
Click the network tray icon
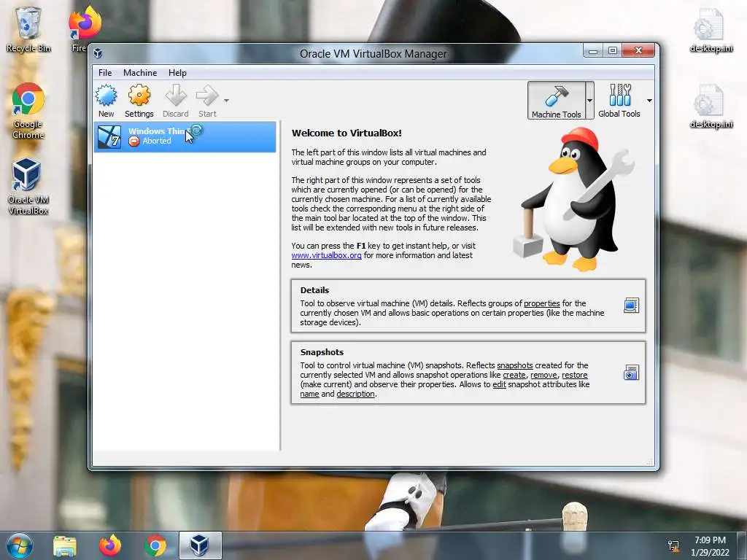tap(673, 546)
